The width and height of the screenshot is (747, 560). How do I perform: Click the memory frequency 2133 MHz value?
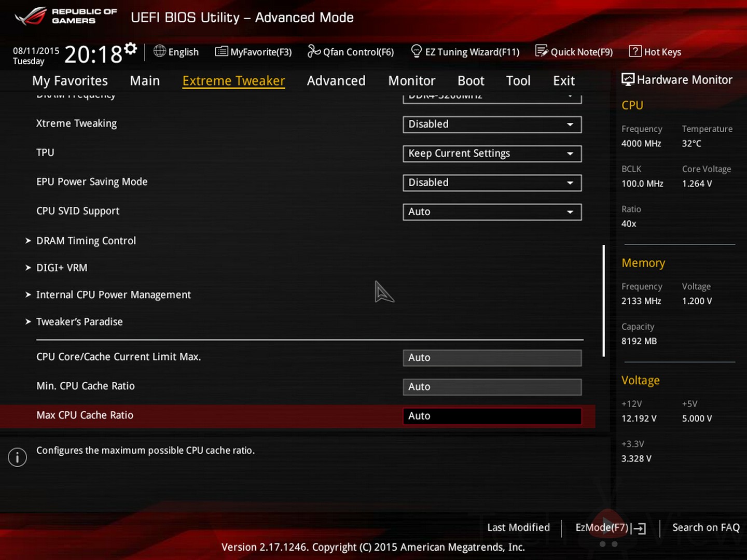click(x=641, y=301)
